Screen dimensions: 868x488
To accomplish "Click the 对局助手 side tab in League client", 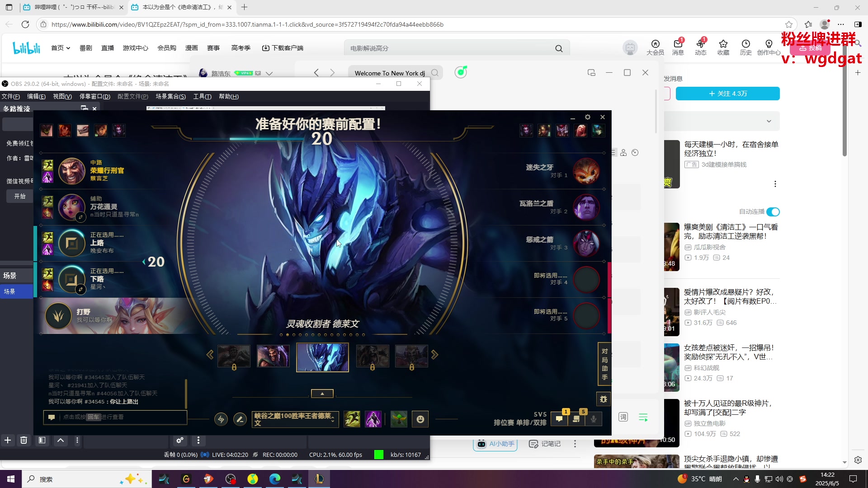I will (604, 364).
